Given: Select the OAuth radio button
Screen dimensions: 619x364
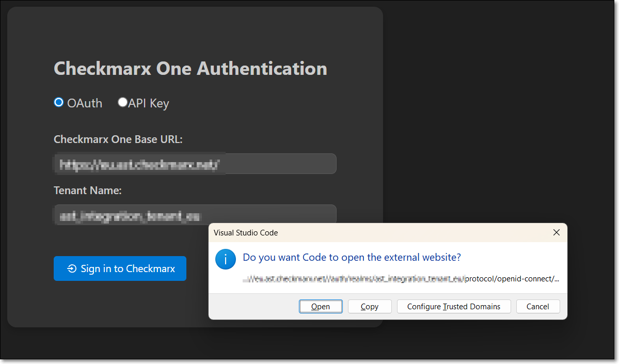Looking at the screenshot, I should (59, 102).
